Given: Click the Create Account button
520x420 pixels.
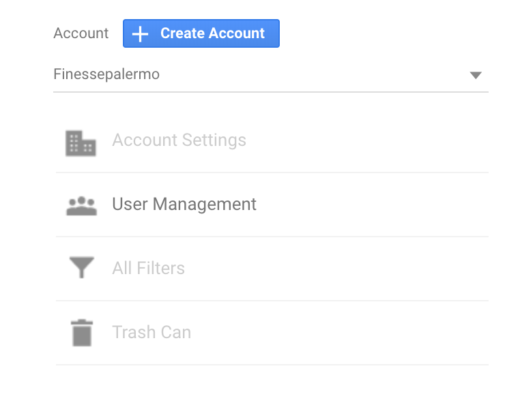Looking at the screenshot, I should [201, 33].
